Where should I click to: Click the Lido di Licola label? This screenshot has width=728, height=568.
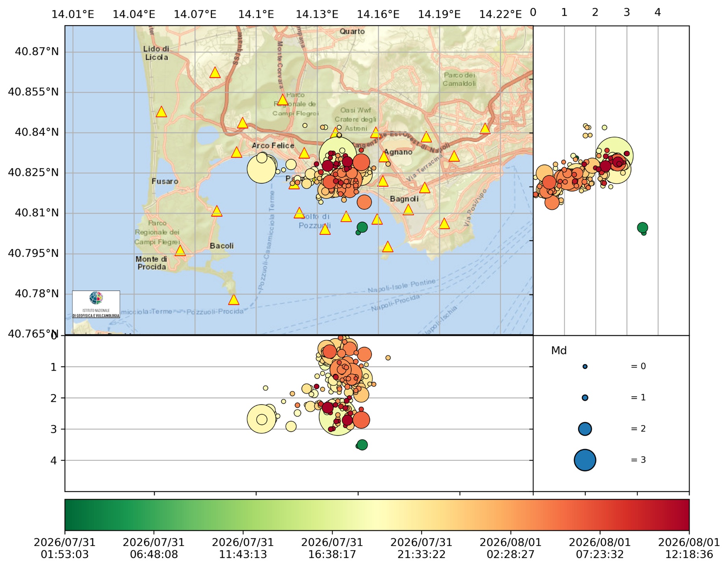tap(156, 53)
